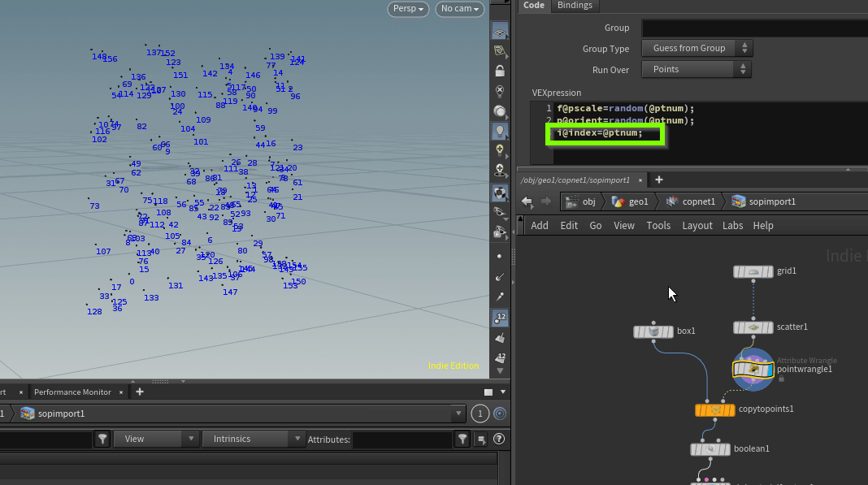868x485 pixels.
Task: Toggle display primitive numbers icon
Action: [x=500, y=357]
